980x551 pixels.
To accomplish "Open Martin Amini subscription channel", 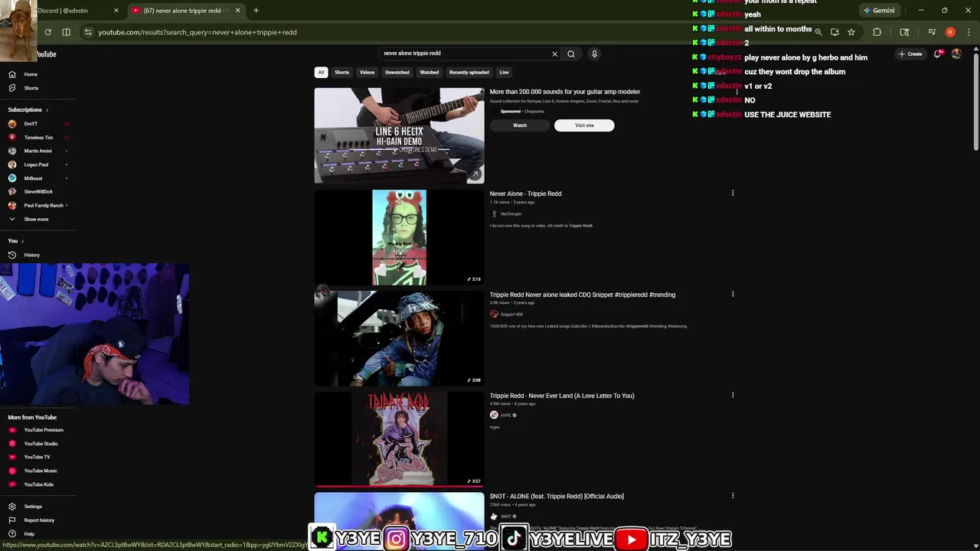I will (38, 151).
